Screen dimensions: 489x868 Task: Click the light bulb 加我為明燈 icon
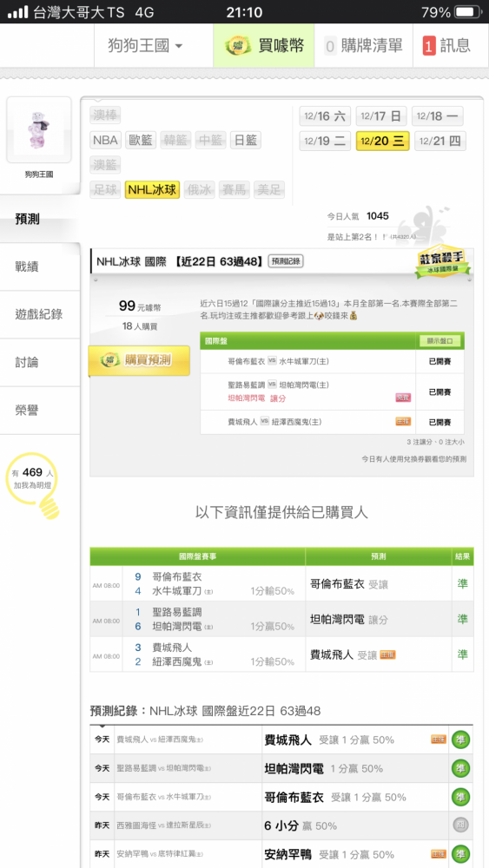(x=35, y=485)
